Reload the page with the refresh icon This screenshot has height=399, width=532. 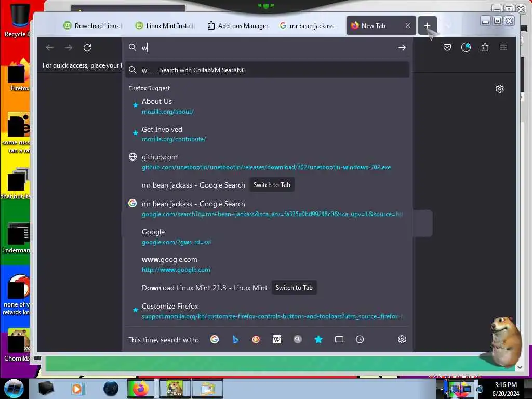point(87,48)
